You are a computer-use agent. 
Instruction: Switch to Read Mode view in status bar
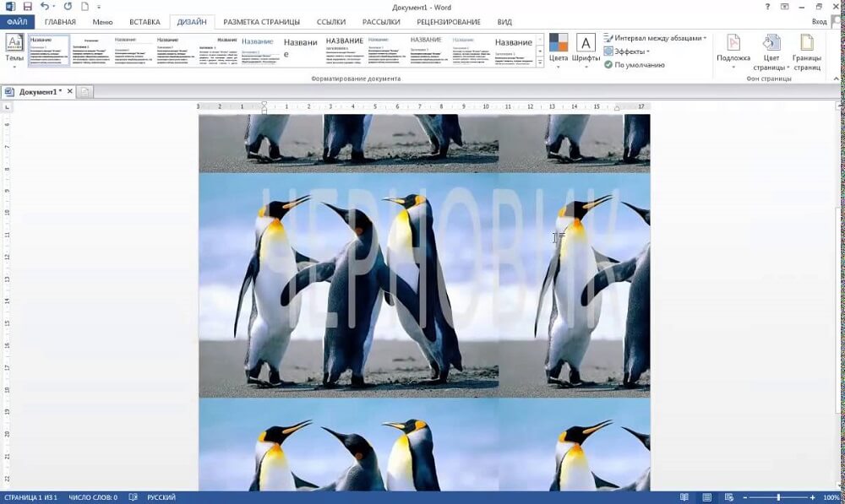[x=684, y=497]
